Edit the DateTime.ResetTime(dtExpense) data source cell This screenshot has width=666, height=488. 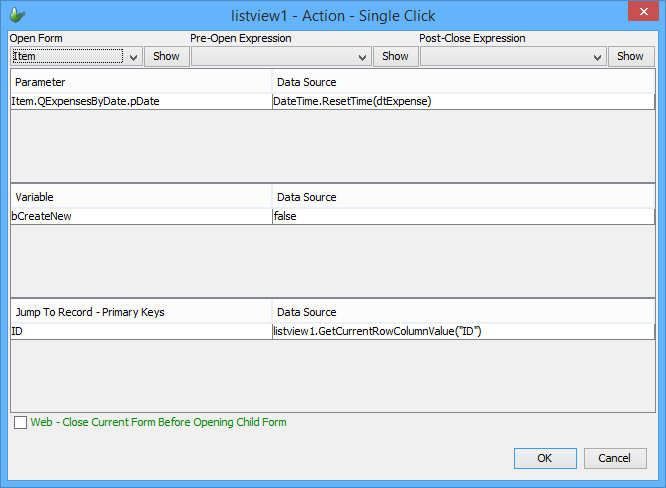tap(463, 101)
